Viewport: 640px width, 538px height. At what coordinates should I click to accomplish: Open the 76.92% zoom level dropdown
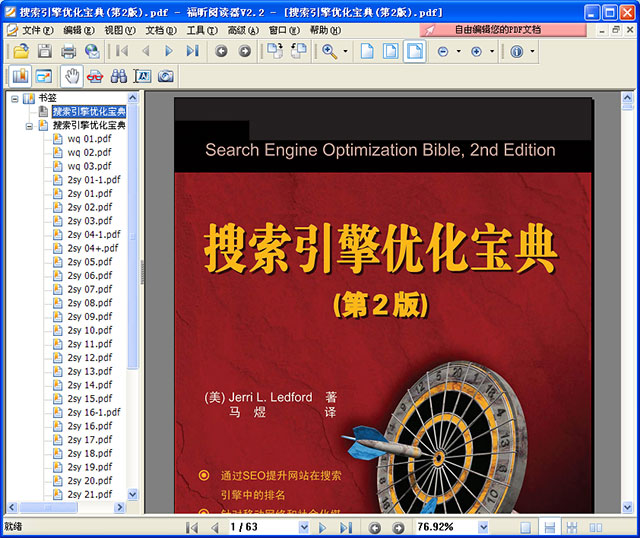483,527
